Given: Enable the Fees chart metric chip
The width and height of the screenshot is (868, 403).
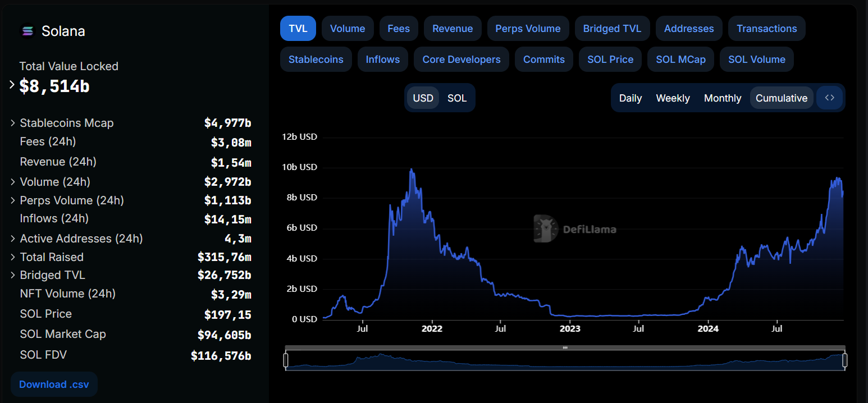Looking at the screenshot, I should pos(399,29).
